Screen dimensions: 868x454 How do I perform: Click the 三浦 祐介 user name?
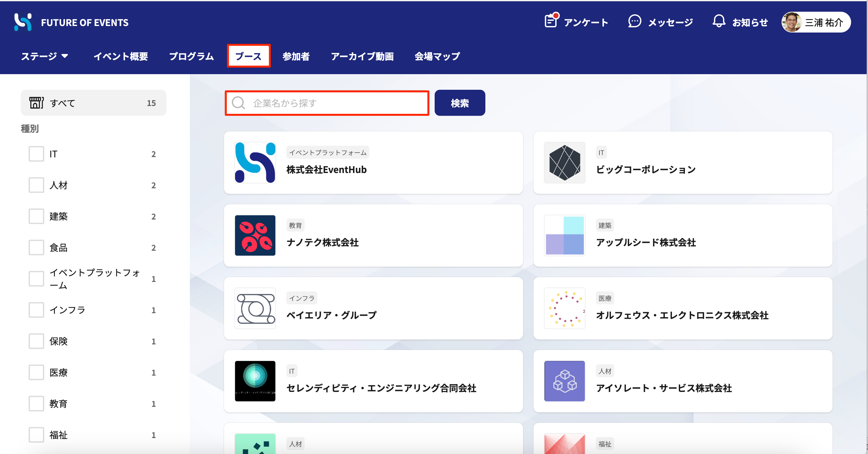point(823,22)
